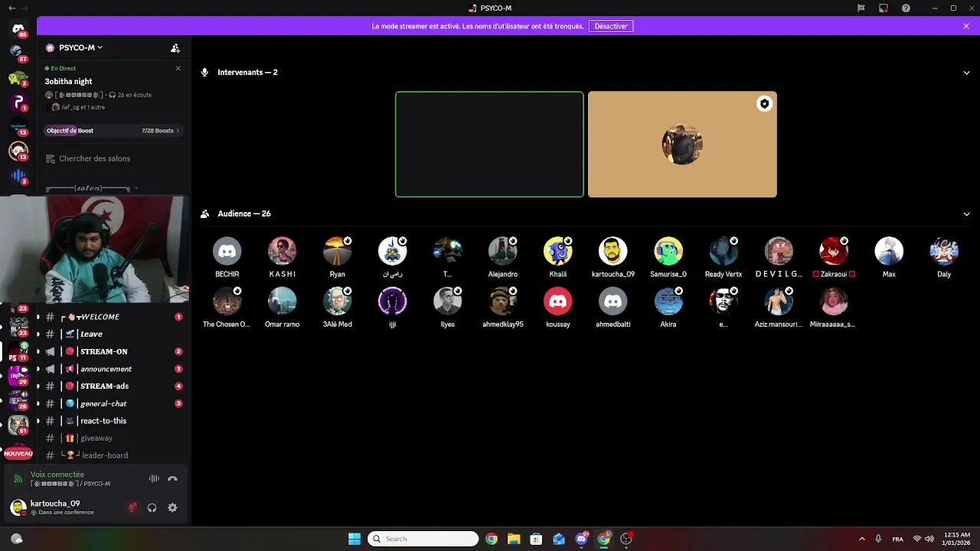Screen dimensions: 980x551
Task: Open user settings gear icon
Action: [172, 507]
